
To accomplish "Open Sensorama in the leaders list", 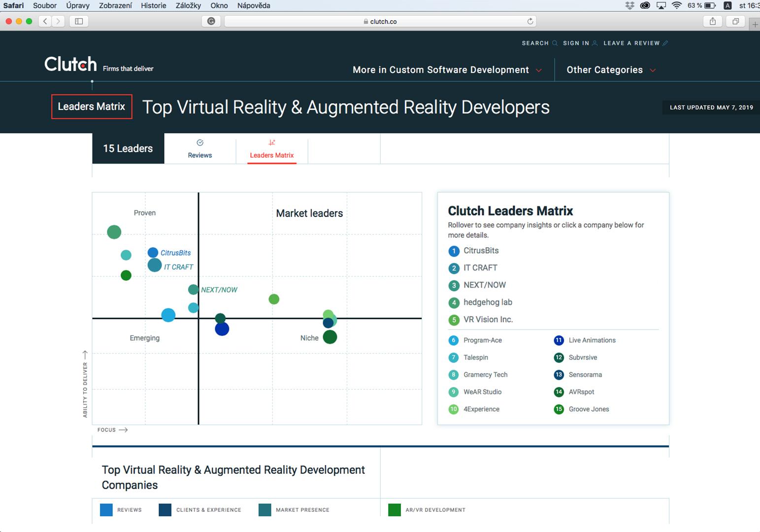I will pos(585,375).
